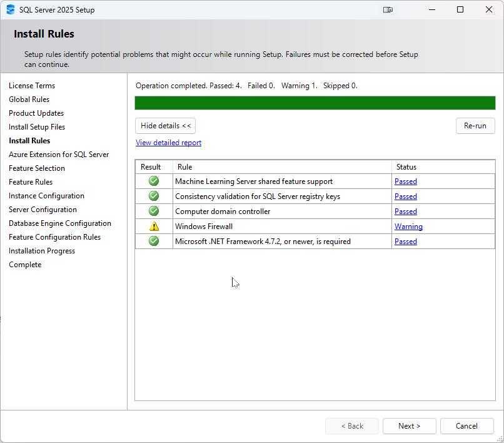This screenshot has width=504, height=443.
Task: Select Global Rules in the sidebar
Action: point(29,99)
